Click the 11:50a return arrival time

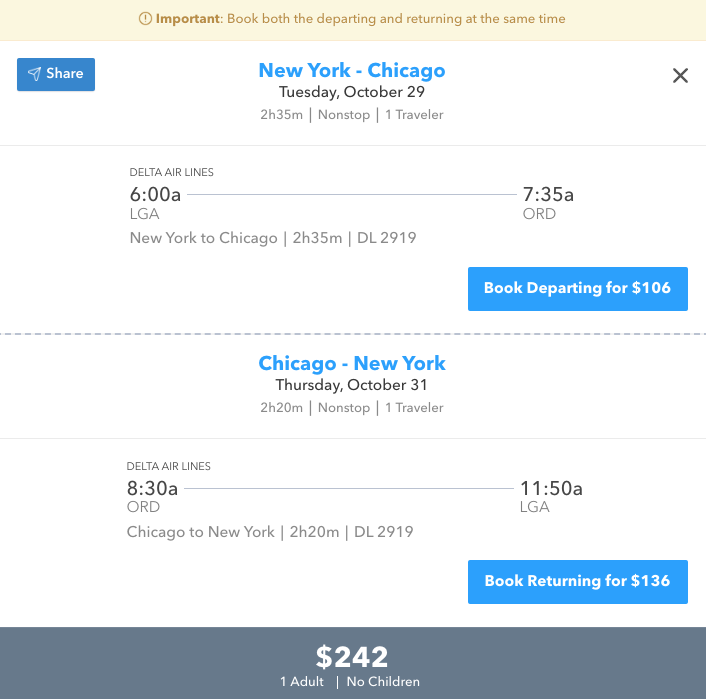point(551,488)
